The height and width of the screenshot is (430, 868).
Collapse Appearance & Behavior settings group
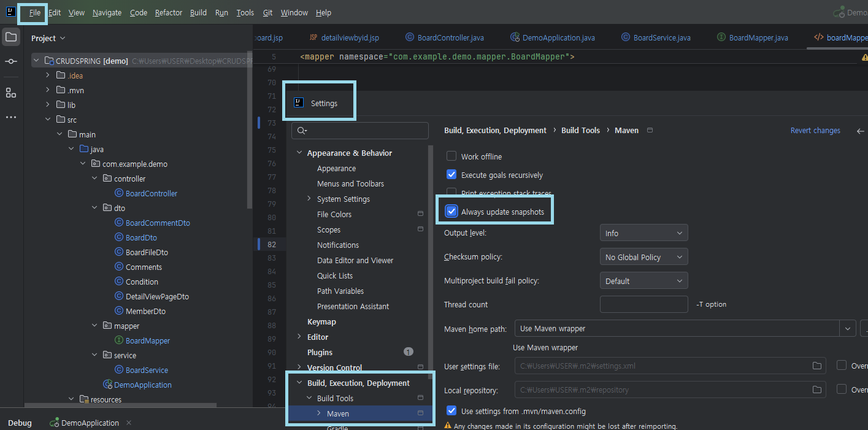[299, 153]
